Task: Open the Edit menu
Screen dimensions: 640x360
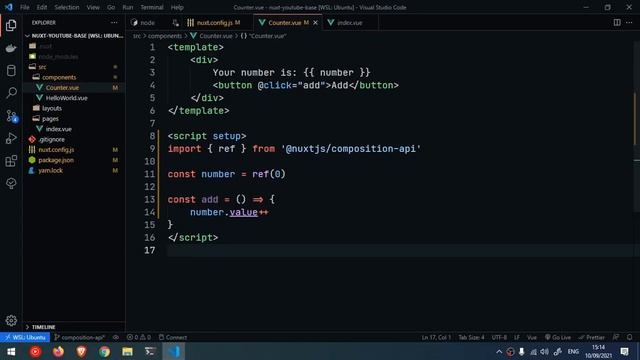Action: tap(42, 7)
